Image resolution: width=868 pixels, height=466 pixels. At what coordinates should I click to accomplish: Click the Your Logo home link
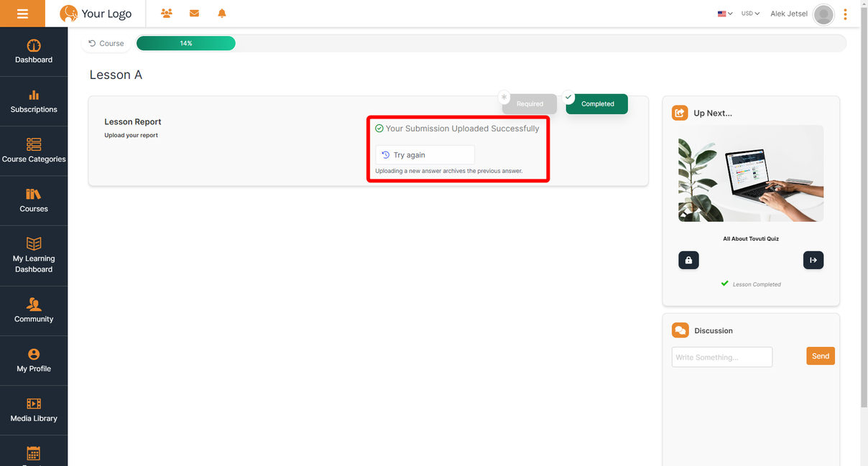[96, 14]
